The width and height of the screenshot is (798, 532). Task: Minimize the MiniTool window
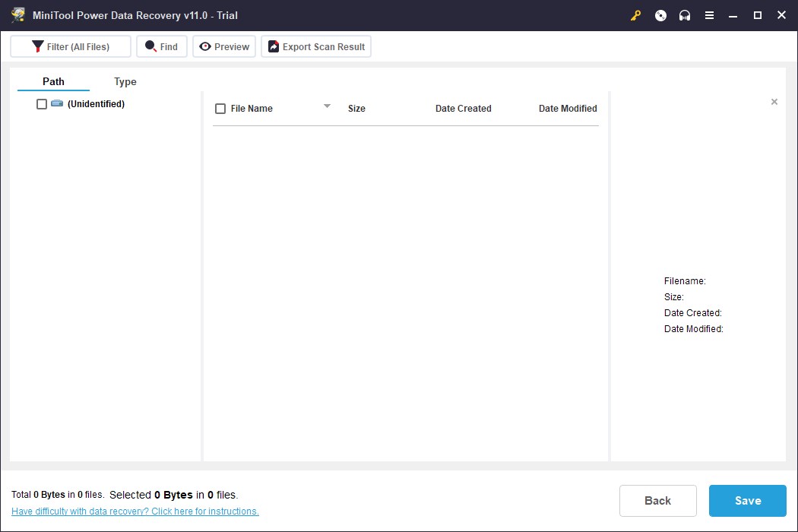pyautogui.click(x=733, y=15)
